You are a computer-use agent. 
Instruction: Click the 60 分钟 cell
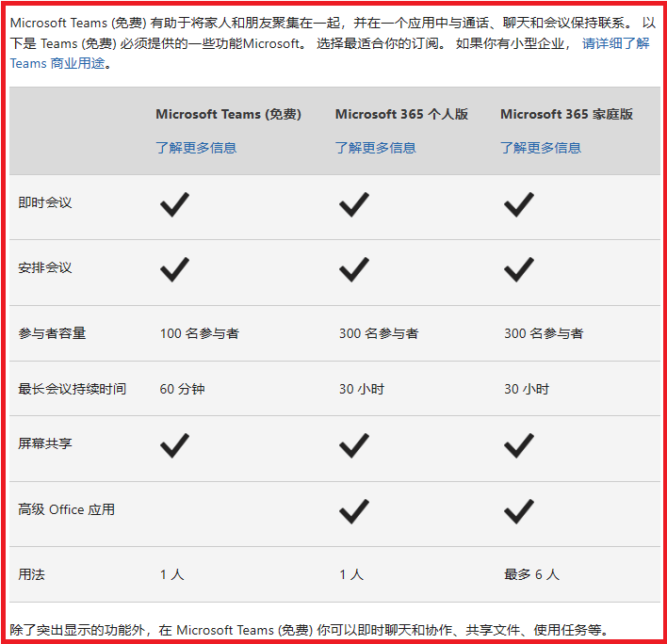(183, 389)
